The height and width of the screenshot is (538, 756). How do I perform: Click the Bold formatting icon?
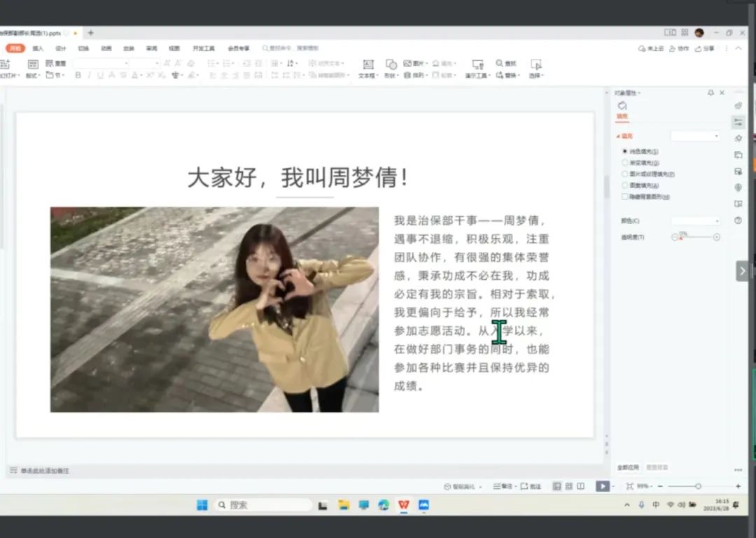(x=78, y=76)
